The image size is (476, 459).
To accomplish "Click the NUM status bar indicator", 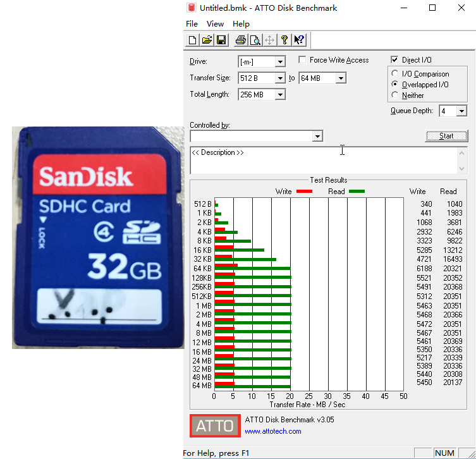I will (444, 453).
